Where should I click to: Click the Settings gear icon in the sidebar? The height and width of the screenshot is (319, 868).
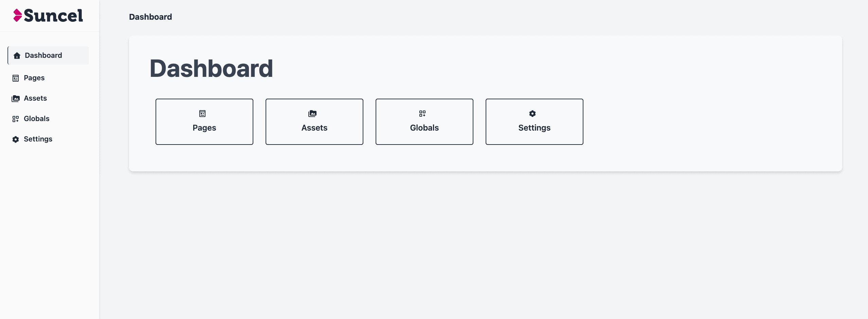coord(16,139)
